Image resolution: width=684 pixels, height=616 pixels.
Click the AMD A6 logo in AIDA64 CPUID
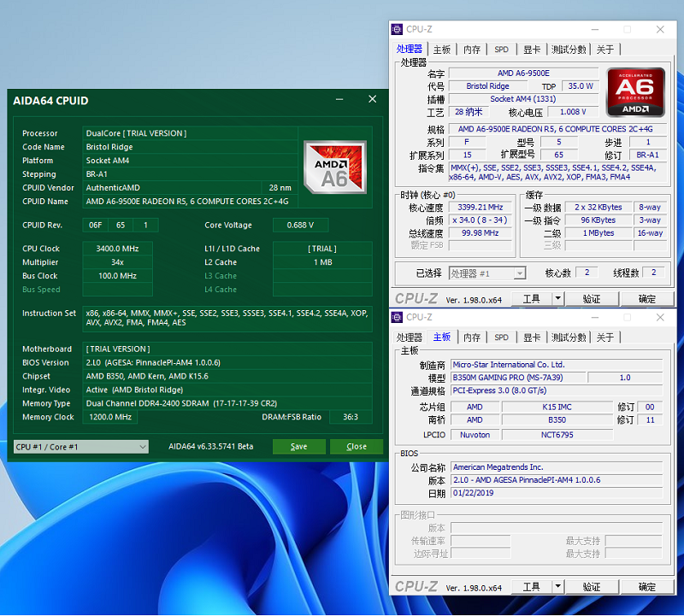pos(335,165)
